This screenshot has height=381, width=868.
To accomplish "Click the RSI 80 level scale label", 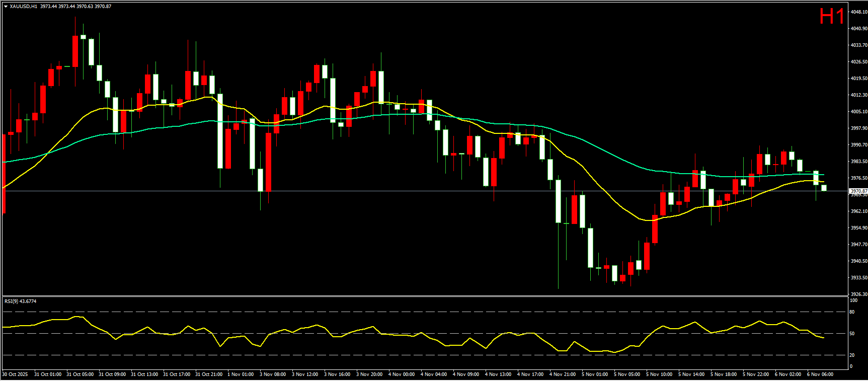I will click(852, 312).
